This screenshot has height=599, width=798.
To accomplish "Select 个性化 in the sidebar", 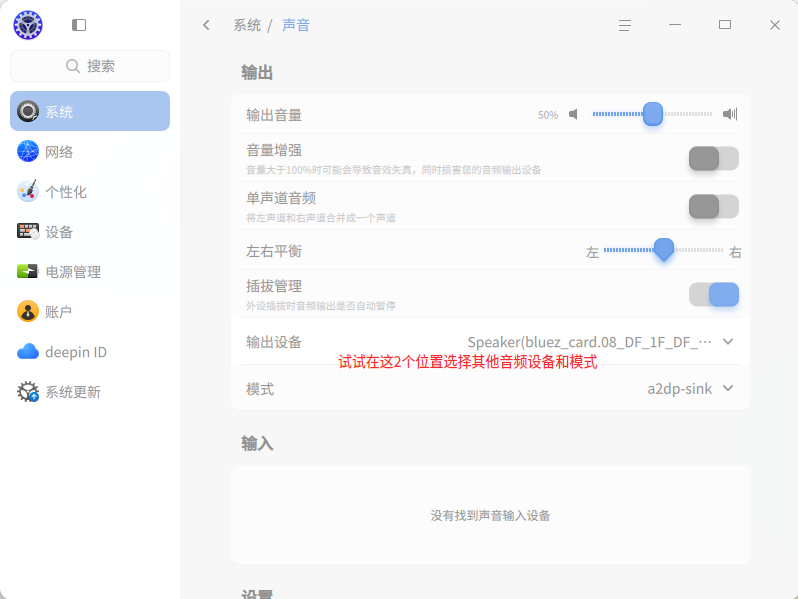I will [90, 191].
